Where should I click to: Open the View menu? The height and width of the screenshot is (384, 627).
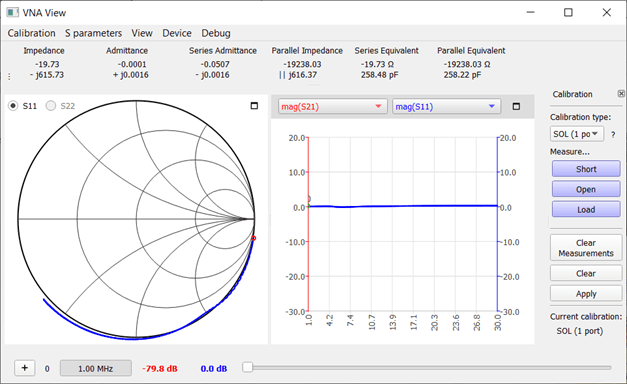click(x=142, y=33)
